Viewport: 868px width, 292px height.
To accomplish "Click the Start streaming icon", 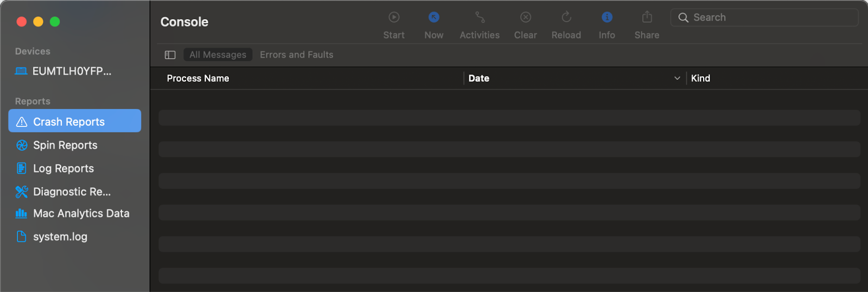I will point(394,18).
